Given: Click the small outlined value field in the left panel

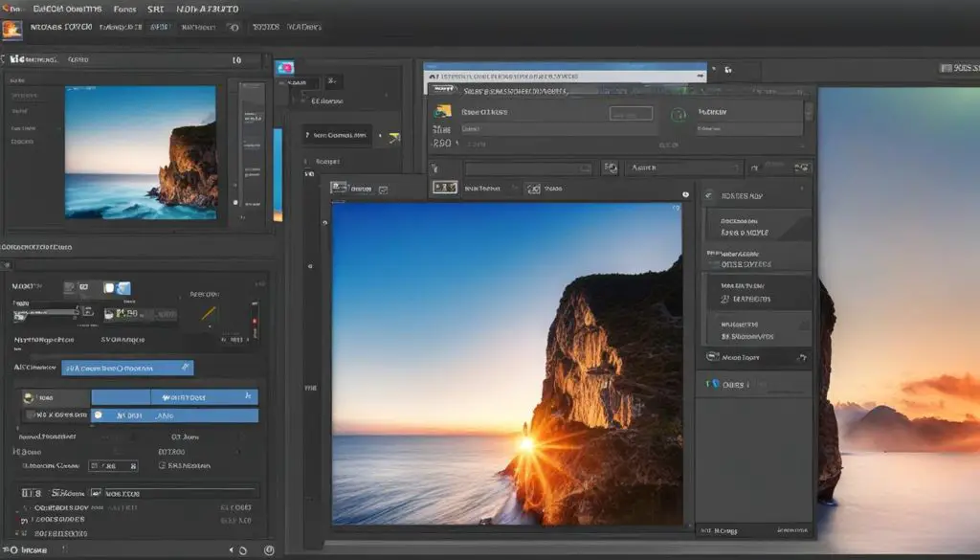Looking at the screenshot, I should point(113,465).
